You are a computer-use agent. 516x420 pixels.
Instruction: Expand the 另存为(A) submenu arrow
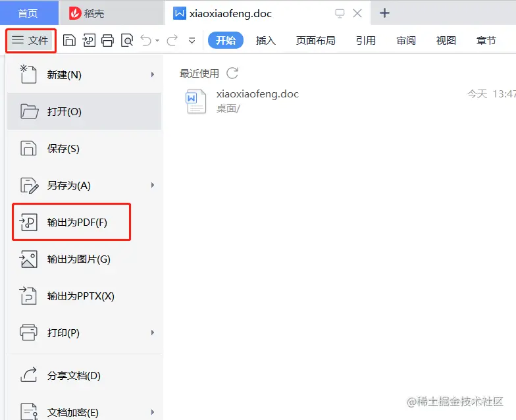[x=153, y=186]
